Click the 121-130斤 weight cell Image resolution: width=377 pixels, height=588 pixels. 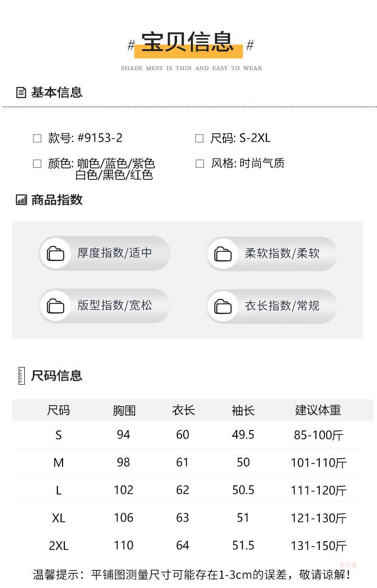point(318,518)
